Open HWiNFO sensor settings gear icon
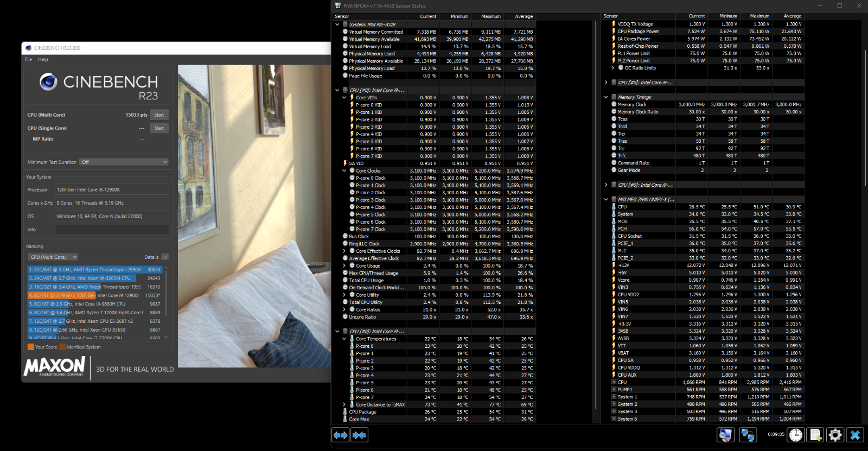Screen dimensions: 868x451 835,435
